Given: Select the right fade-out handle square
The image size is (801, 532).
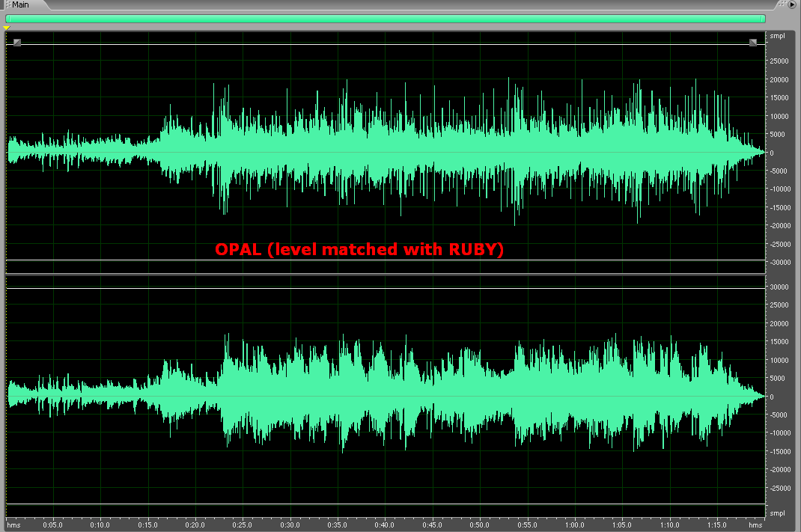Looking at the screenshot, I should tap(753, 43).
